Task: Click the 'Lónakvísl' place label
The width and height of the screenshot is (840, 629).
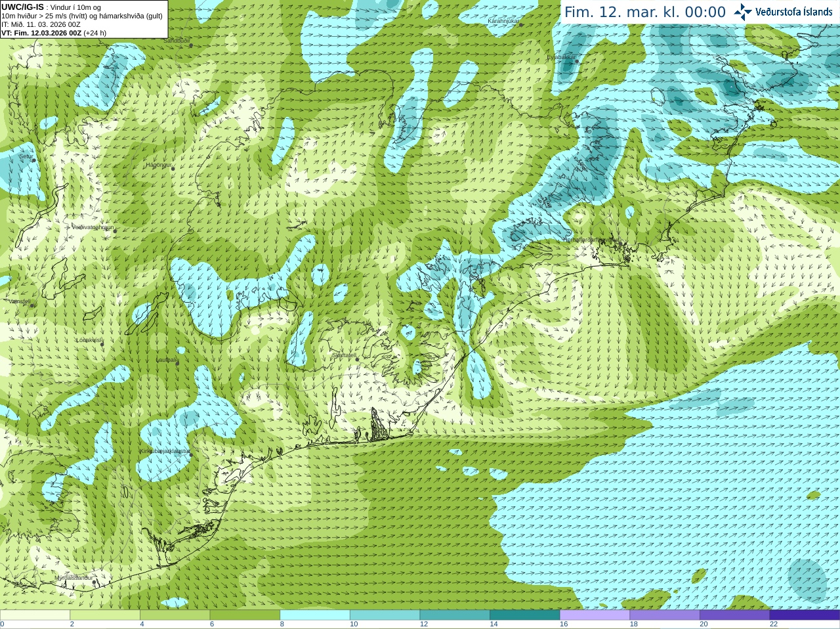Action: tap(89, 340)
